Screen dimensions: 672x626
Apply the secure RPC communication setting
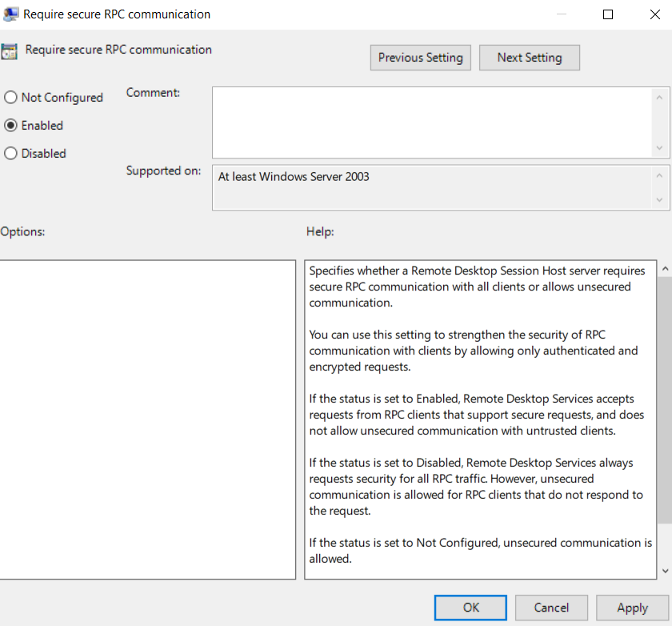click(x=632, y=608)
